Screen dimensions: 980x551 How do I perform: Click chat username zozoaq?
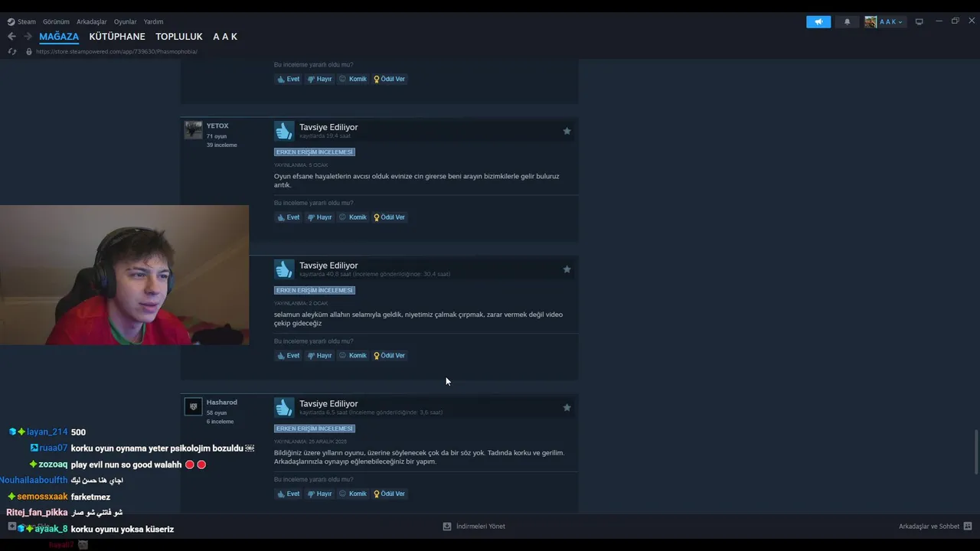point(53,465)
